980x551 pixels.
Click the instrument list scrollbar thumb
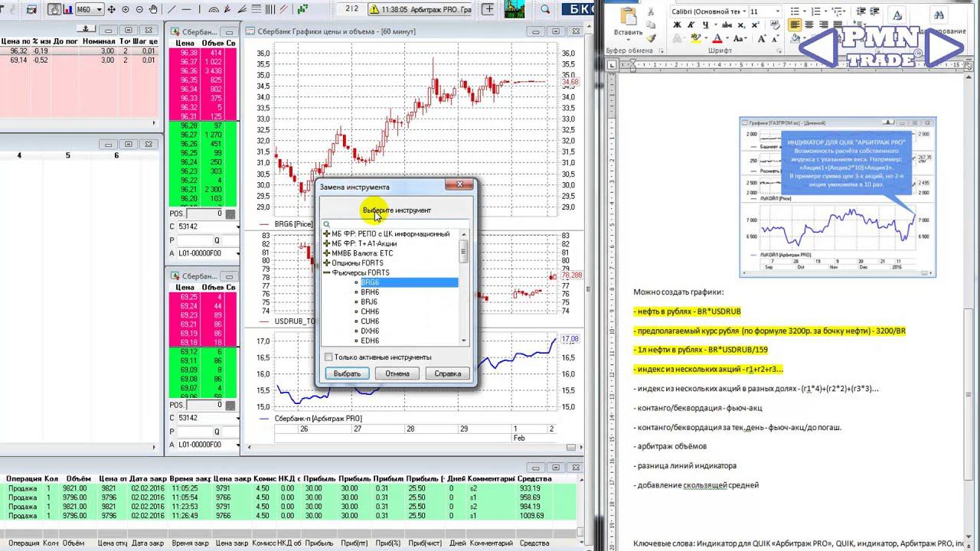pos(462,251)
